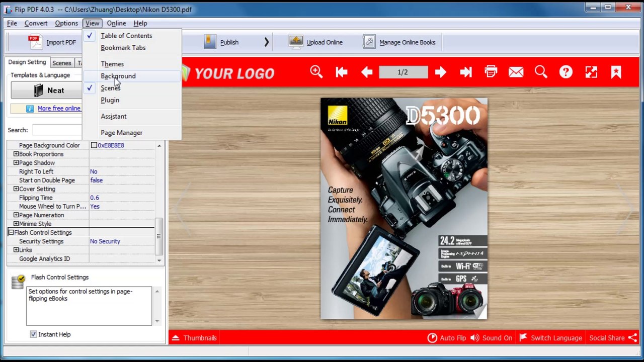644x362 pixels.
Task: Expand the Cover Setting node
Action: point(16,189)
